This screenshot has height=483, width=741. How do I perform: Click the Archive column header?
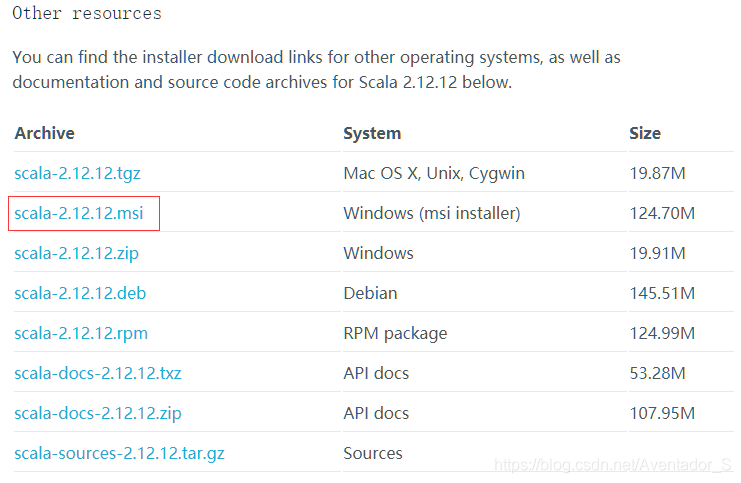click(44, 133)
